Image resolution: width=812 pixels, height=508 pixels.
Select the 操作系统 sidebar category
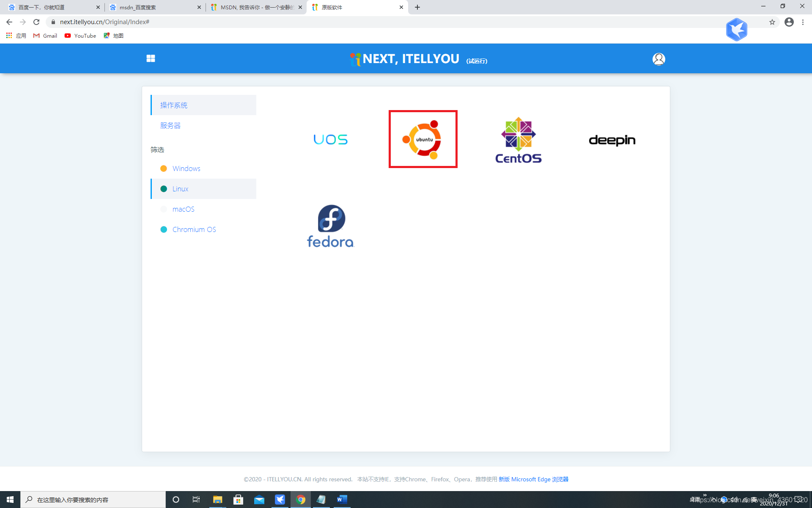[203, 105]
